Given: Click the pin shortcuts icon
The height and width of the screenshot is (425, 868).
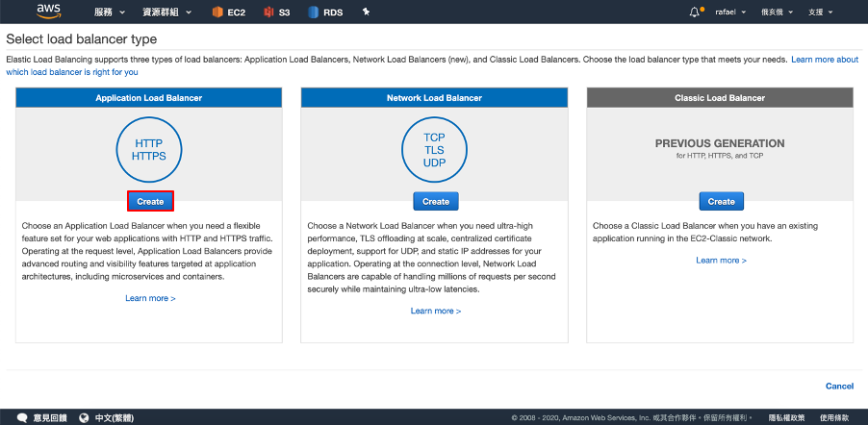Looking at the screenshot, I should pos(366,12).
